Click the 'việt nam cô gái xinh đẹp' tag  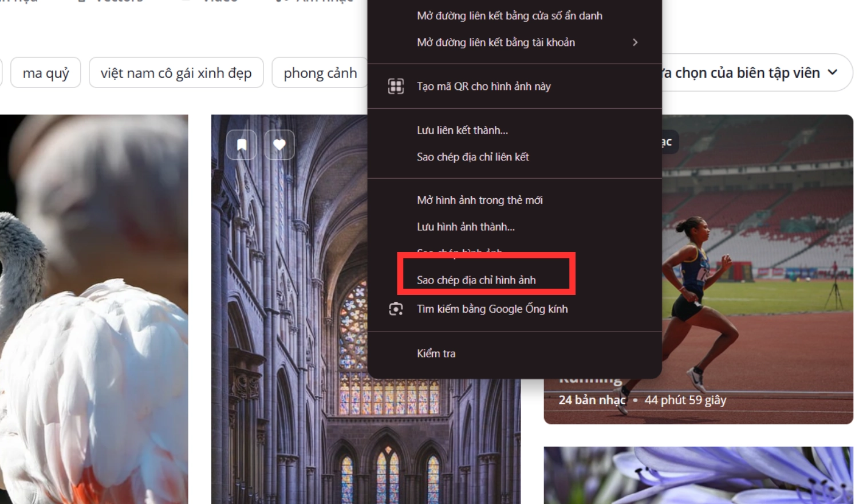pyautogui.click(x=176, y=73)
